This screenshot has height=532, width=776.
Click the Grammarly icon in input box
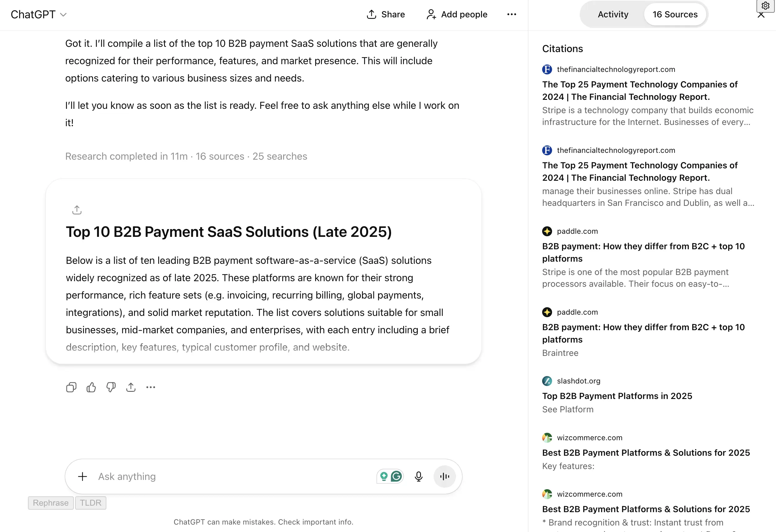point(396,476)
